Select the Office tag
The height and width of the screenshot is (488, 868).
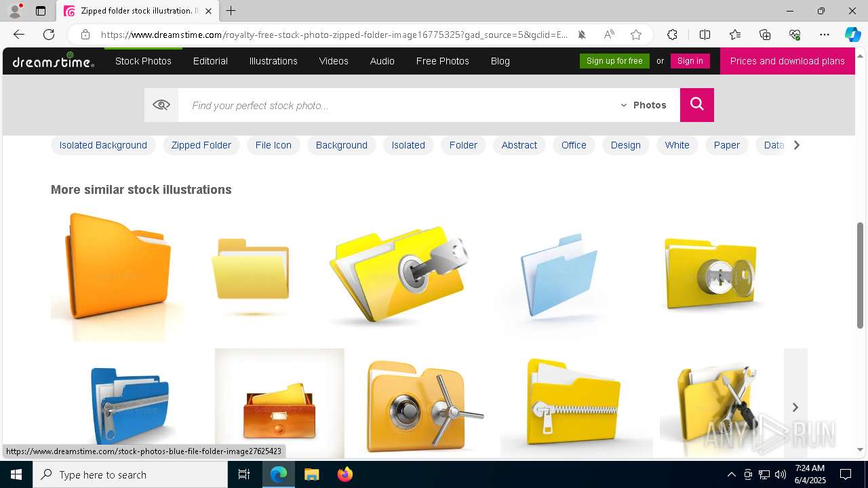pyautogui.click(x=574, y=145)
